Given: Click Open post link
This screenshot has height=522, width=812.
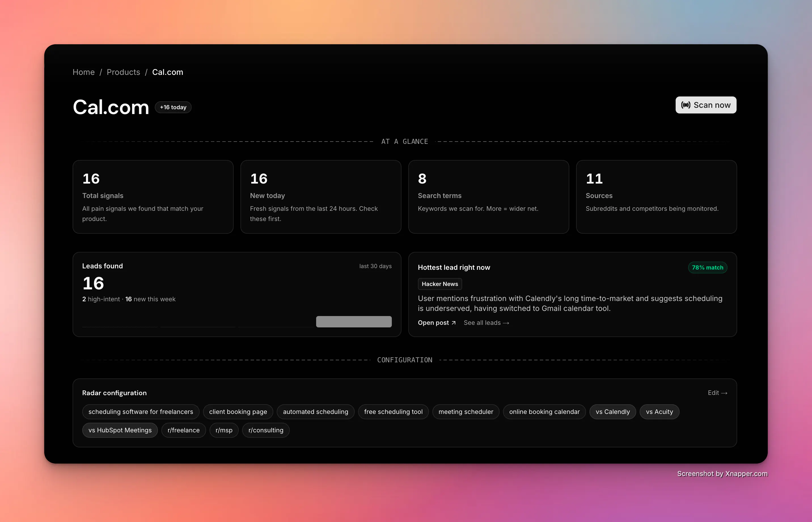Looking at the screenshot, I should [x=436, y=323].
